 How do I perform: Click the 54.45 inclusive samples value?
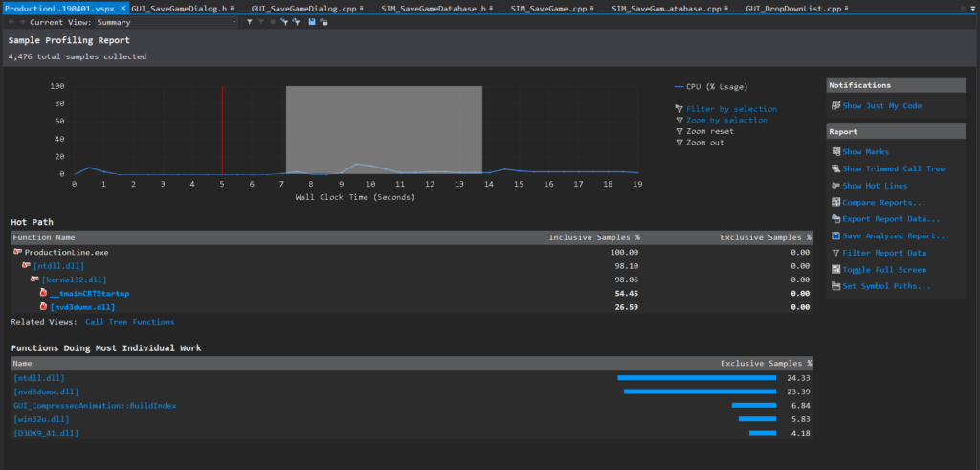(628, 293)
